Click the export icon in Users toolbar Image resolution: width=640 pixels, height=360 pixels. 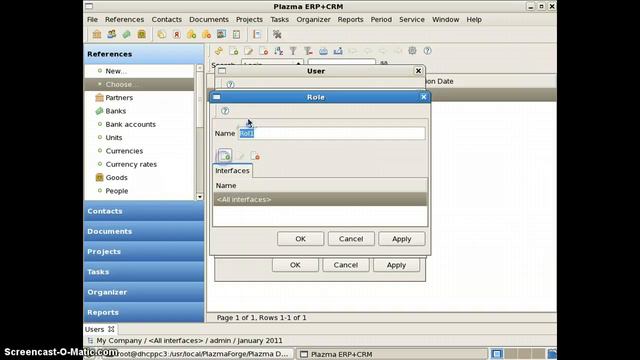pyautogui.click(x=338, y=51)
